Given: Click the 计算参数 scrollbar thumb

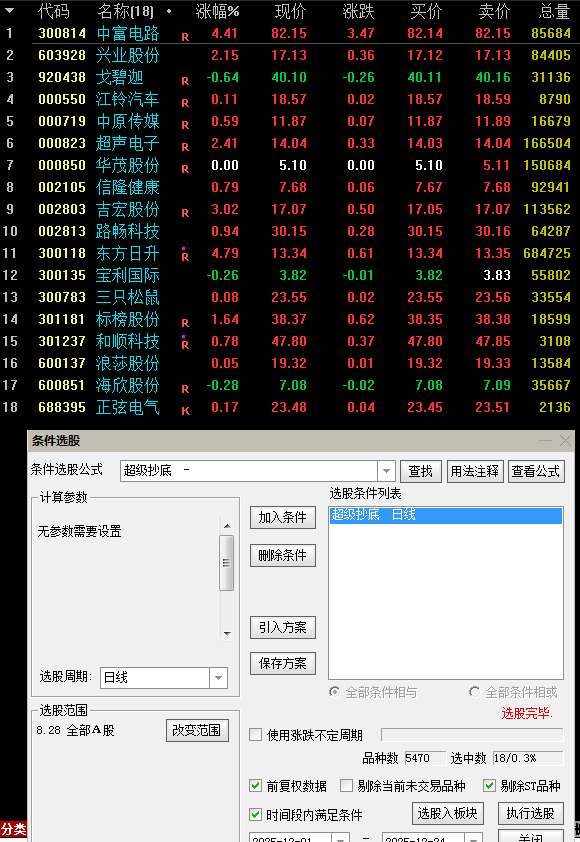Looking at the screenshot, I should pyautogui.click(x=227, y=563).
